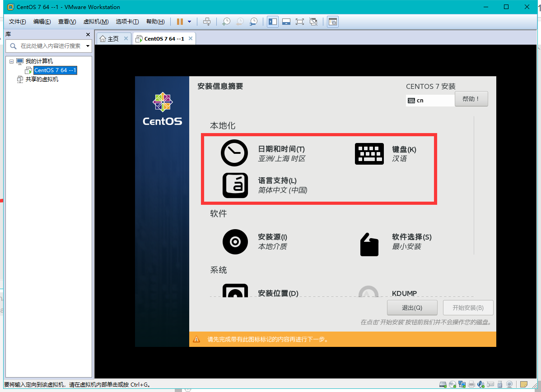Click the keyboard and mouse input device status icon

pos(490,384)
